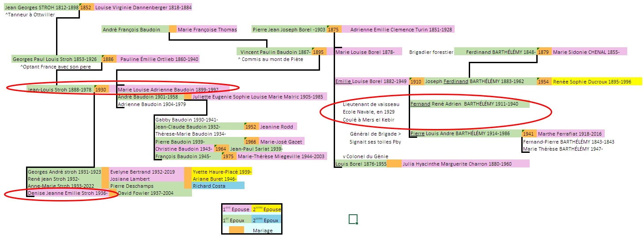Select the yellow '2ième Epouse' legend swatch
The image size is (644, 239).
[266, 209]
